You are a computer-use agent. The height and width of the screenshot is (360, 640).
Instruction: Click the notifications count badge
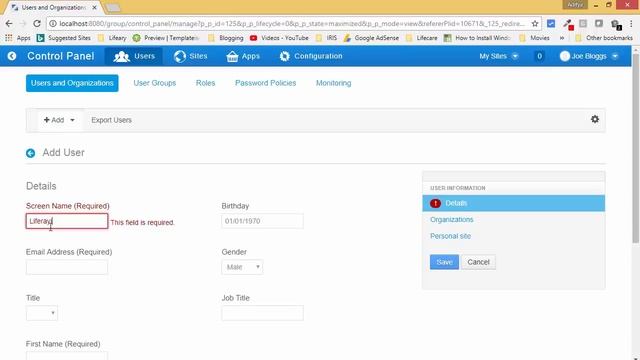tap(539, 56)
